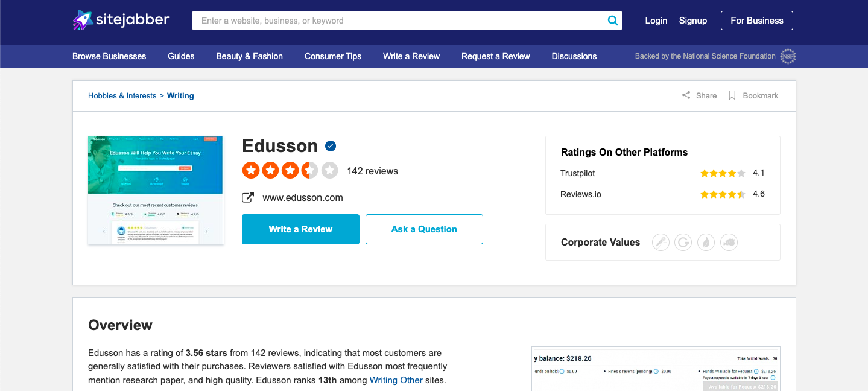This screenshot has height=391, width=868.
Task: Follow the Writing Other link
Action: click(396, 380)
